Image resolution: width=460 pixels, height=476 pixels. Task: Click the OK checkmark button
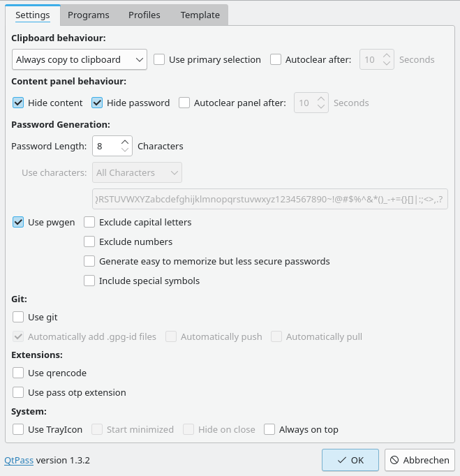click(350, 461)
